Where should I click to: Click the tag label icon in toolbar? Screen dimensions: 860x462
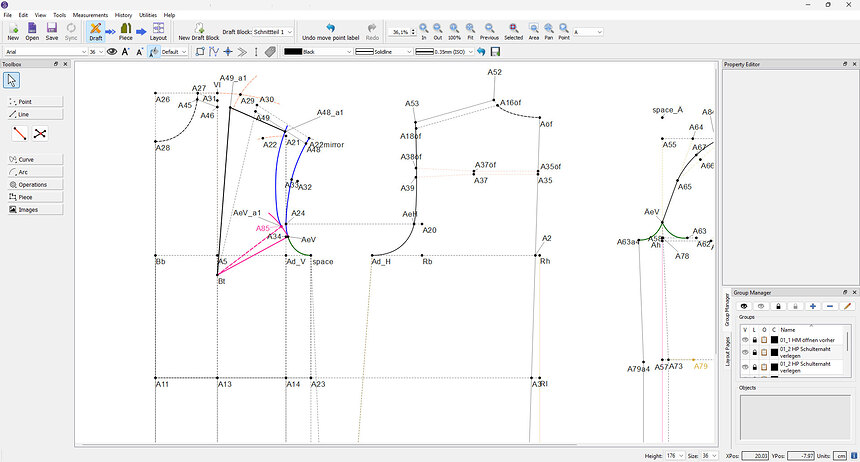270,52
